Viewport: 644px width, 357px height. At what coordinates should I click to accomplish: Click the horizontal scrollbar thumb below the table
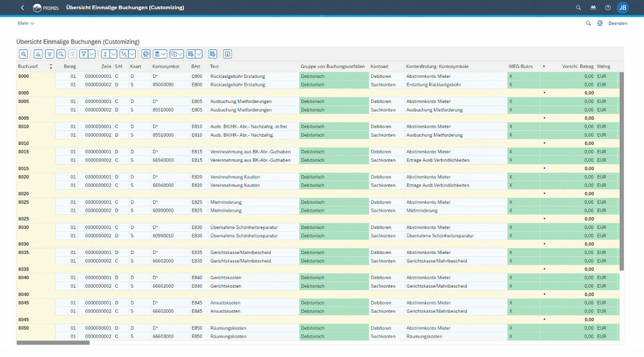pyautogui.click(x=53, y=342)
